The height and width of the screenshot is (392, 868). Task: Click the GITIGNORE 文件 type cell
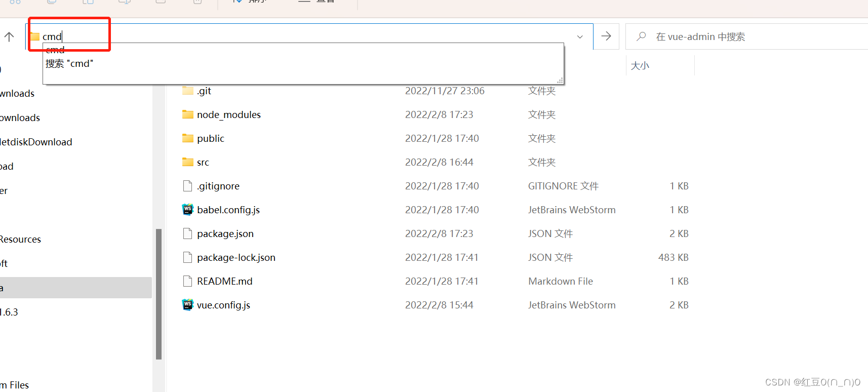coord(563,186)
